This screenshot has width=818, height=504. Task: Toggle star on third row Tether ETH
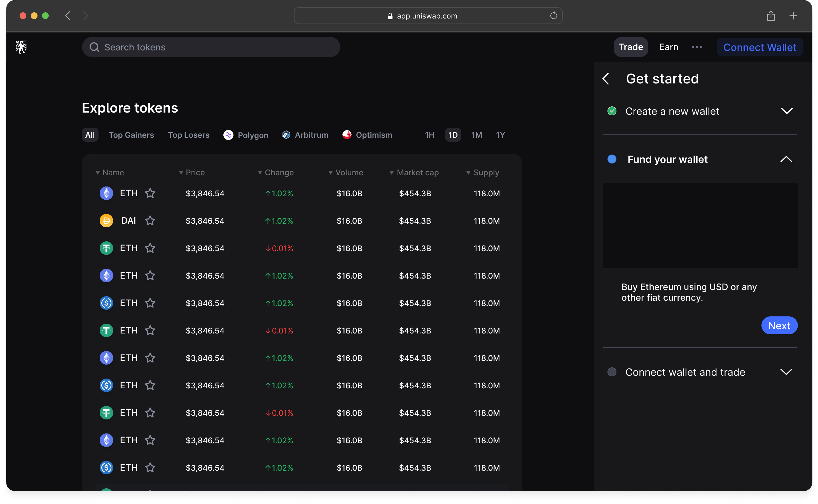coord(150,248)
